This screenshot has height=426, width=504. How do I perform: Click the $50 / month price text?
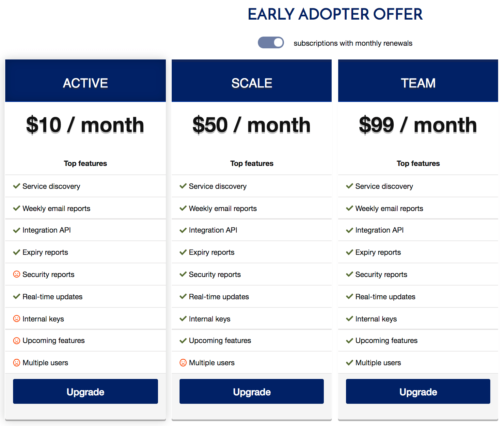(252, 125)
